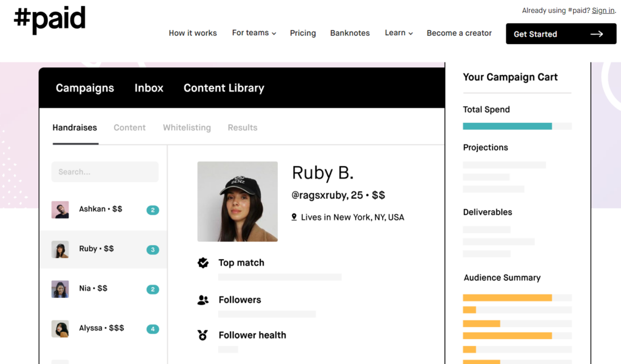The width and height of the screenshot is (621, 364).
Task: Click the Top match checkmark badge icon
Action: [x=203, y=263]
